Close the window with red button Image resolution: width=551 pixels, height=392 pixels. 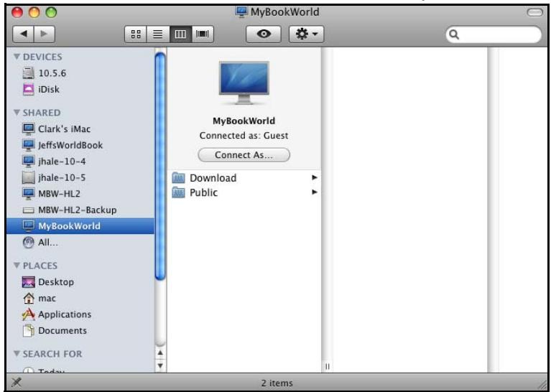(x=17, y=13)
